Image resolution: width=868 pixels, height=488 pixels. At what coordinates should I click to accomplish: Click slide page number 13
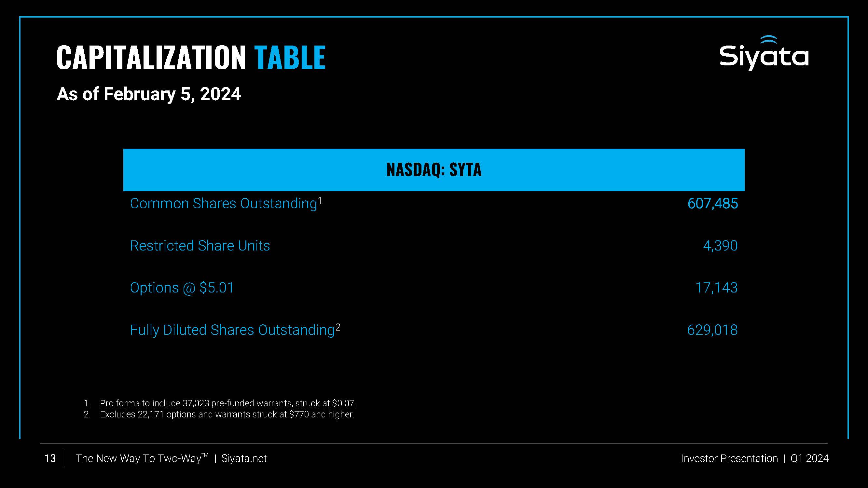[50, 458]
